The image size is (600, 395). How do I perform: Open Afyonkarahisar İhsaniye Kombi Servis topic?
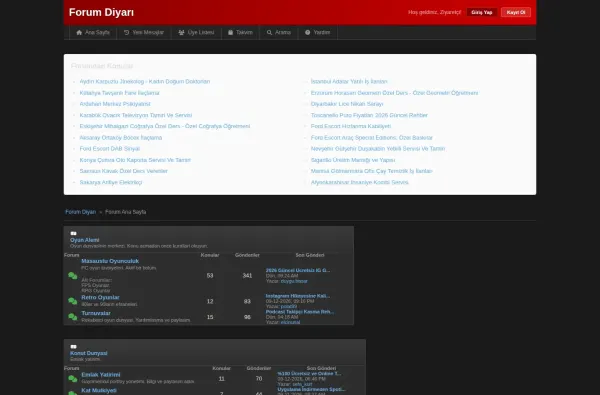(x=360, y=183)
